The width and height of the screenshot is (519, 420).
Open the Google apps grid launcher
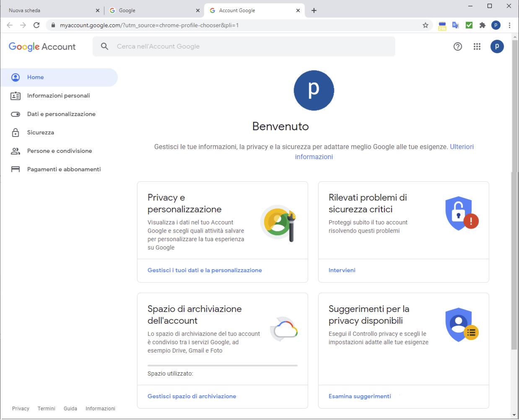pos(477,46)
